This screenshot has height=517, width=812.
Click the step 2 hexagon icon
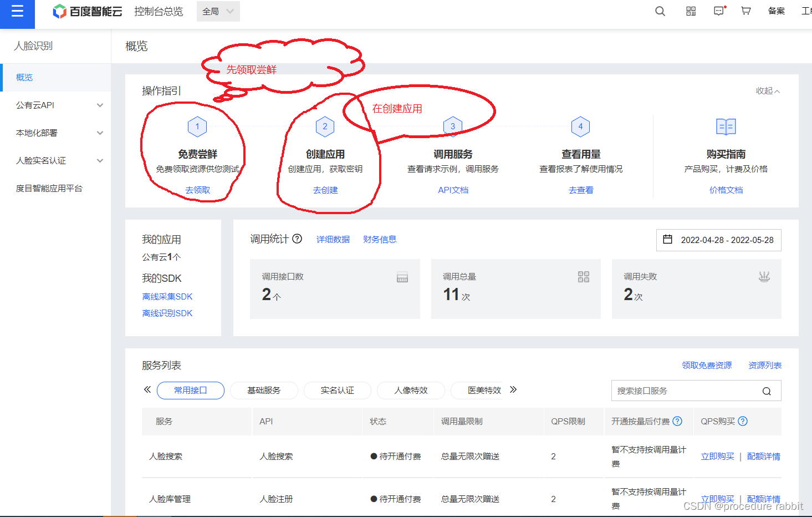(x=325, y=126)
